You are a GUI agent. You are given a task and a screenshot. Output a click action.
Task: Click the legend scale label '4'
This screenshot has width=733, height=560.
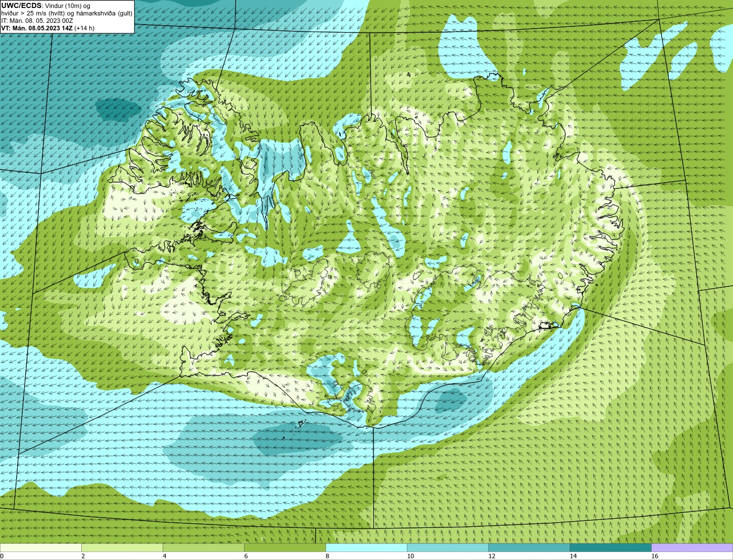(x=165, y=556)
